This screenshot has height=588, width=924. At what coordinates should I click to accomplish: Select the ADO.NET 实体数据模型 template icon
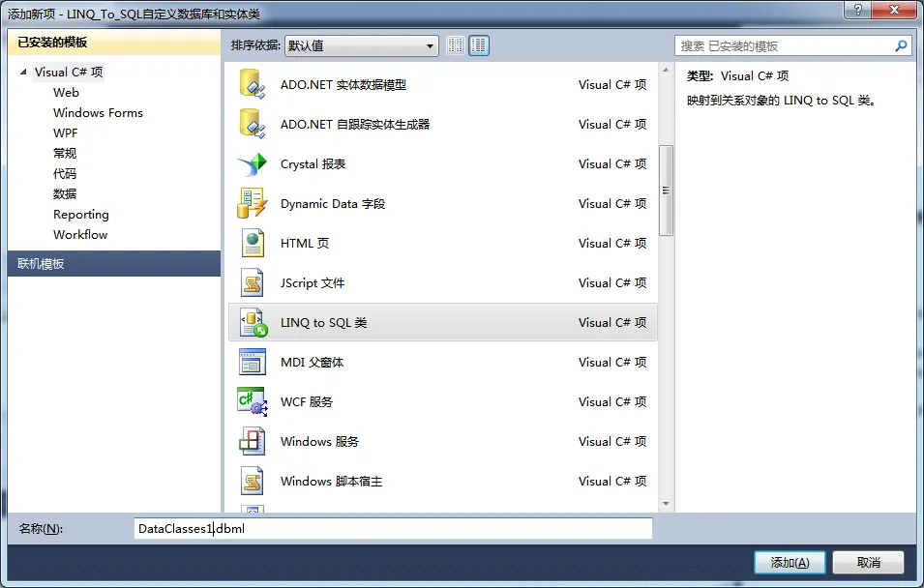(253, 84)
